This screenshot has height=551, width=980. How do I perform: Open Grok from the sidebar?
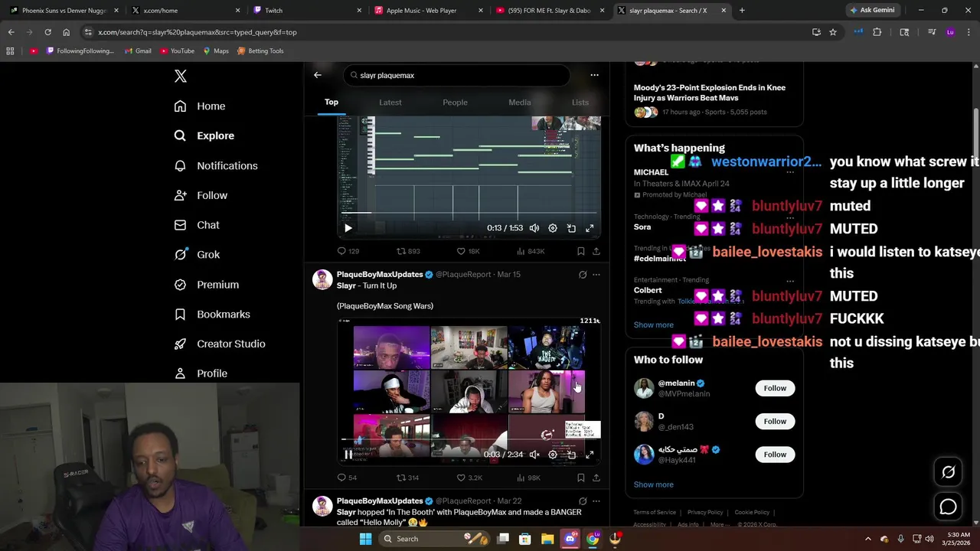(x=196, y=255)
